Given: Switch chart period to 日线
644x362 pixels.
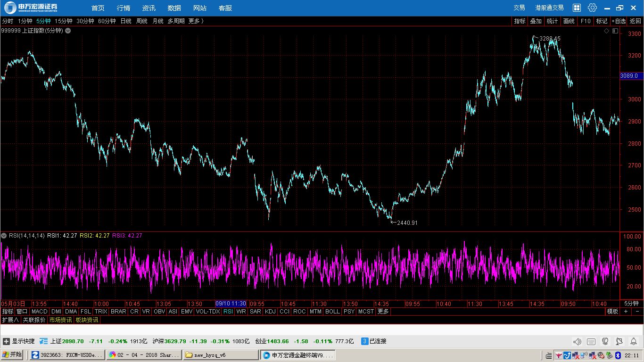Looking at the screenshot, I should pos(126,21).
